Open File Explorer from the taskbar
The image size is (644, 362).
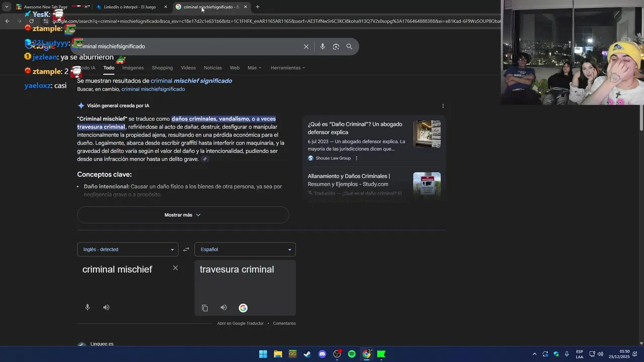[x=278, y=354]
